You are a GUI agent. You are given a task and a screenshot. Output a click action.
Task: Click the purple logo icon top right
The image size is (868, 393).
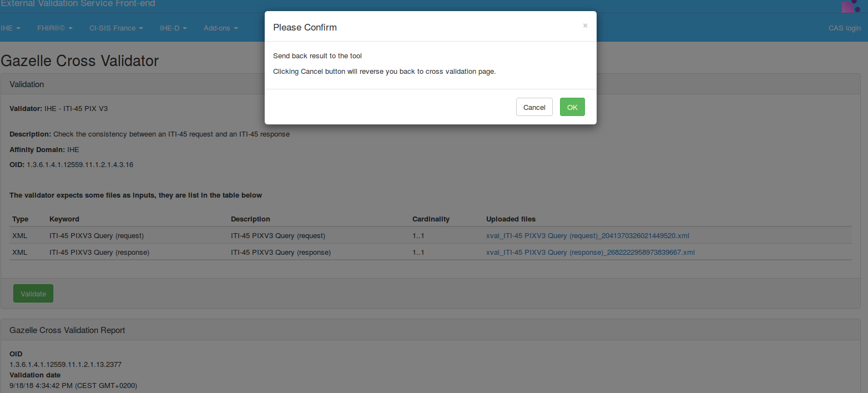pyautogui.click(x=851, y=6)
